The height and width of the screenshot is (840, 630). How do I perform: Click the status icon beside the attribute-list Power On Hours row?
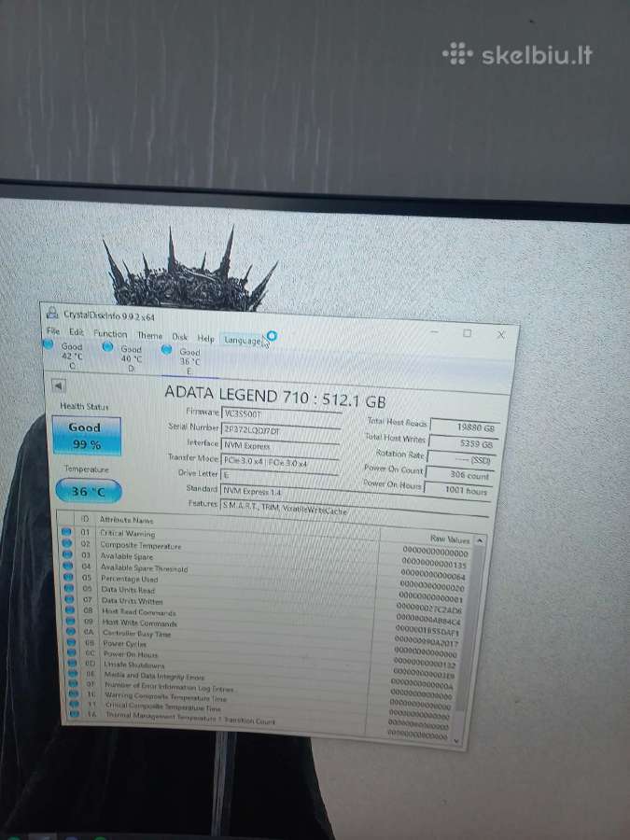(72, 652)
